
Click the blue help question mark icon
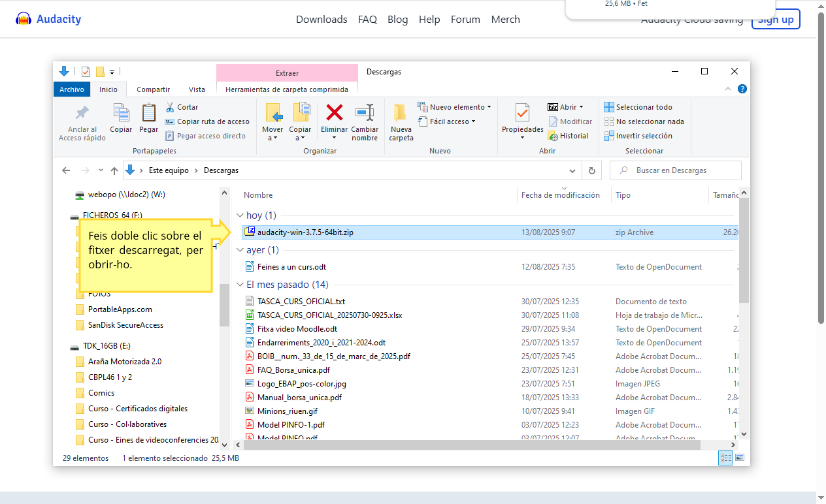point(742,89)
